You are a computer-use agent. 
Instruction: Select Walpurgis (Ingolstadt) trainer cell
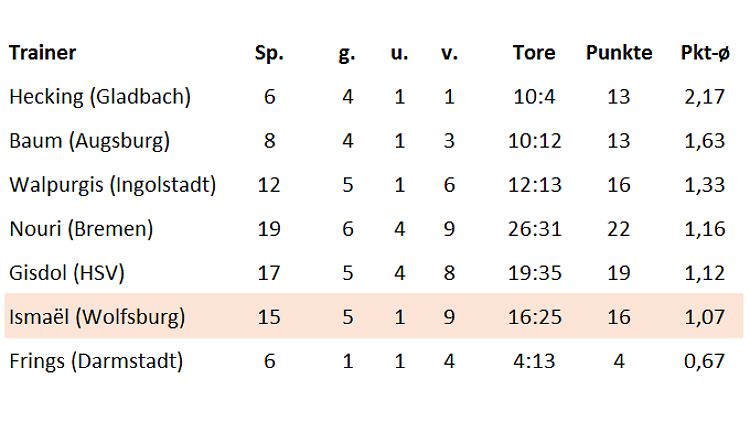click(x=112, y=186)
